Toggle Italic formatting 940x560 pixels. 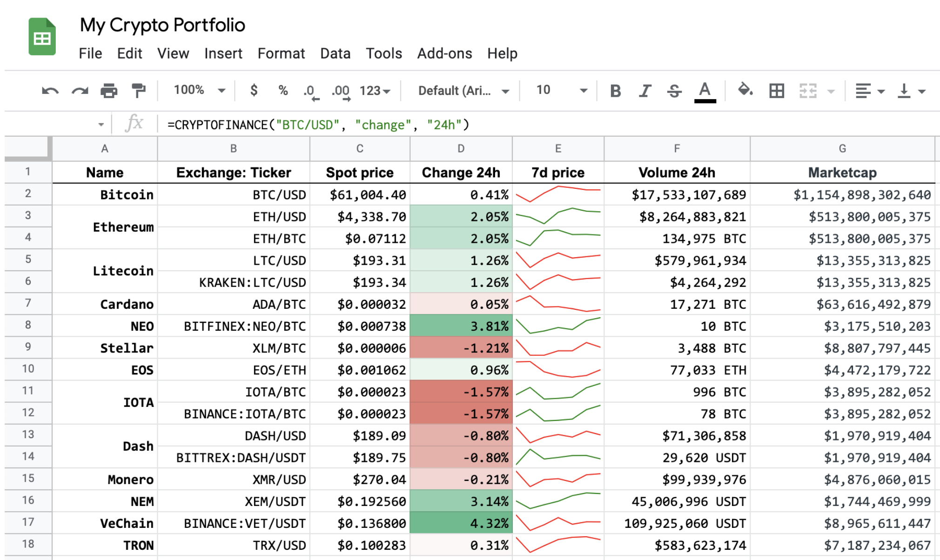[645, 91]
